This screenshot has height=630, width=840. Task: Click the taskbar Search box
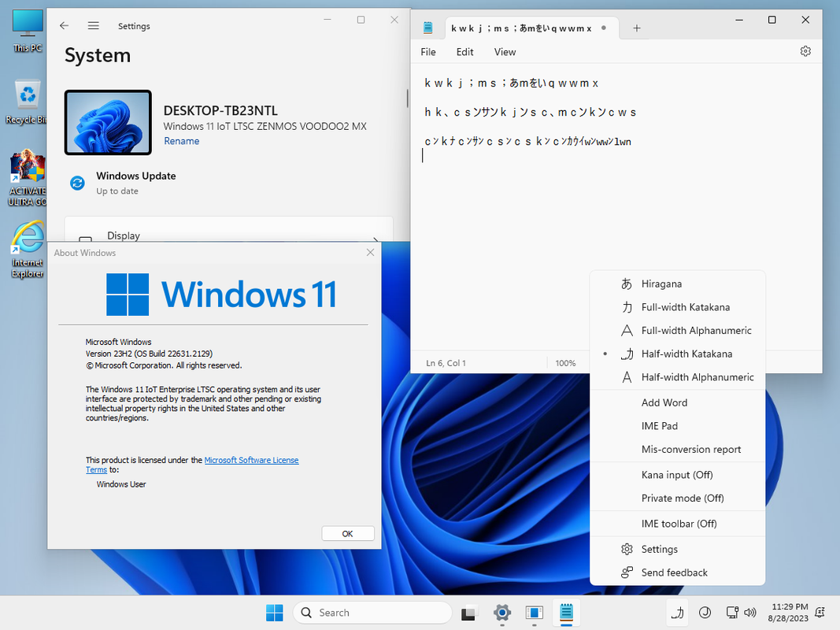point(373,613)
